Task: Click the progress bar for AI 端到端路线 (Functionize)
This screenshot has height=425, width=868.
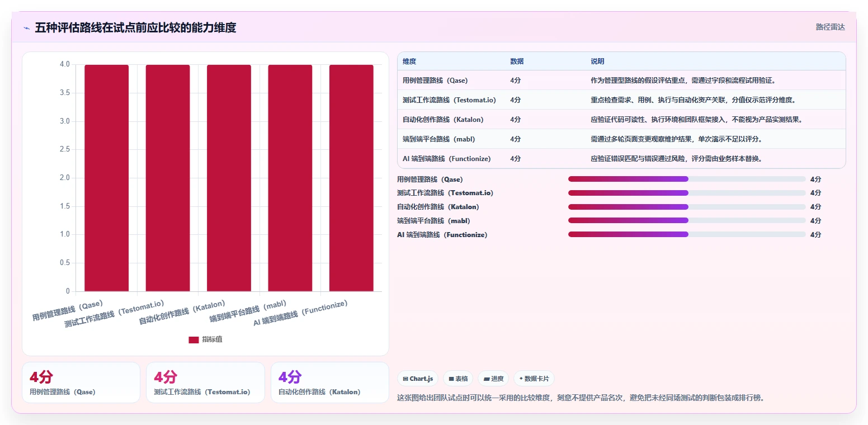Action: click(x=687, y=234)
